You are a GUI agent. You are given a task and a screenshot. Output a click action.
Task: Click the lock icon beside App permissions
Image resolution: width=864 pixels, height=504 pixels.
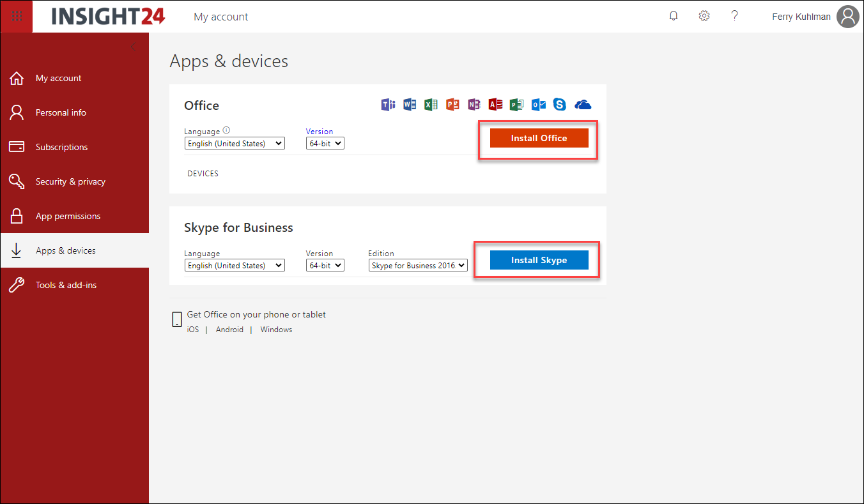(x=17, y=216)
